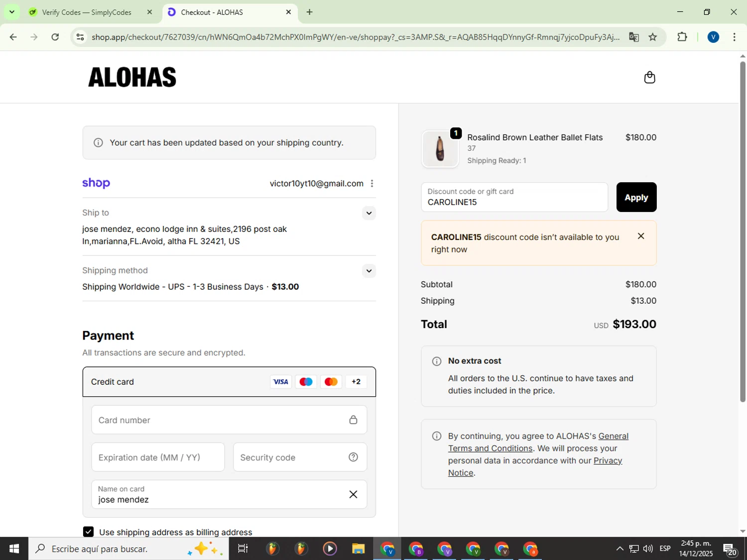Focus the Security code field

point(300,457)
